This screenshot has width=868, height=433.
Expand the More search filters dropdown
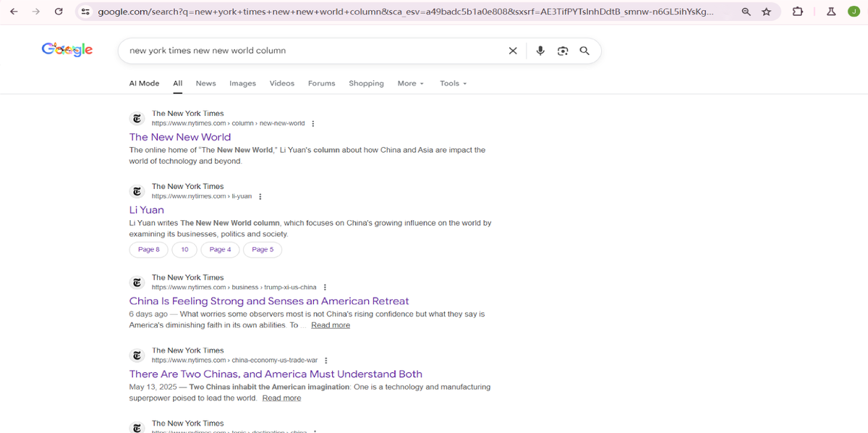pyautogui.click(x=410, y=83)
